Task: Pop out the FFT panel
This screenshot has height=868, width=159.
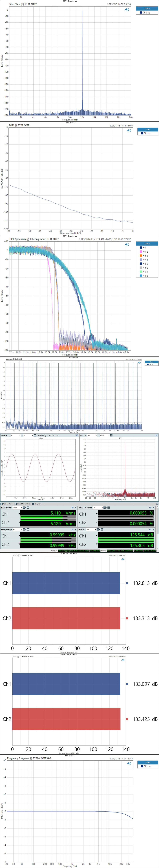Action: [156, 435]
